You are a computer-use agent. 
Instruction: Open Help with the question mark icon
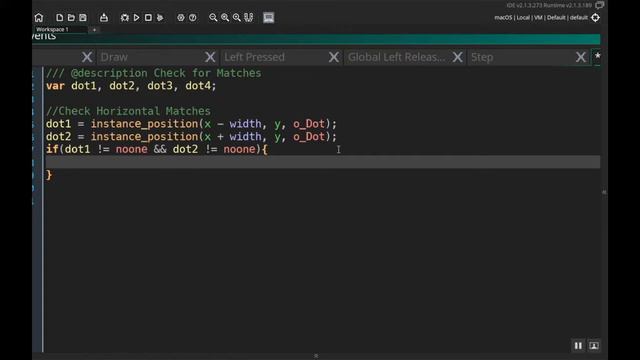[193, 18]
